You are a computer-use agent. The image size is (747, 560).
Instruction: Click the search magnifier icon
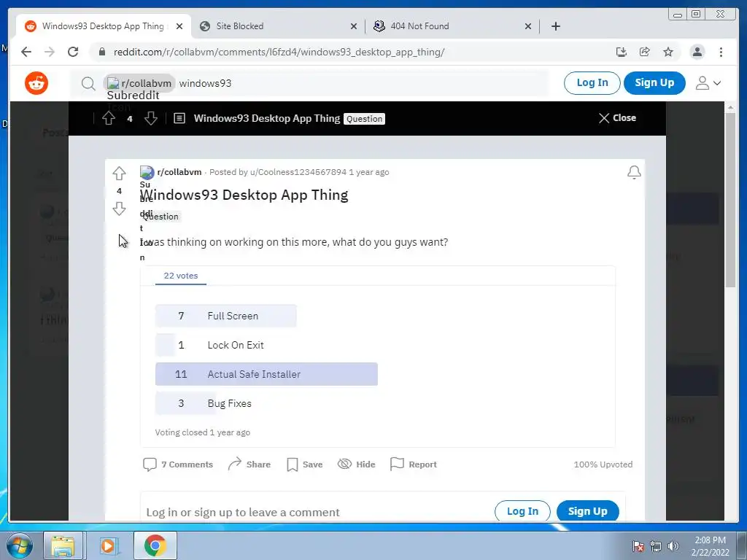[x=88, y=84]
